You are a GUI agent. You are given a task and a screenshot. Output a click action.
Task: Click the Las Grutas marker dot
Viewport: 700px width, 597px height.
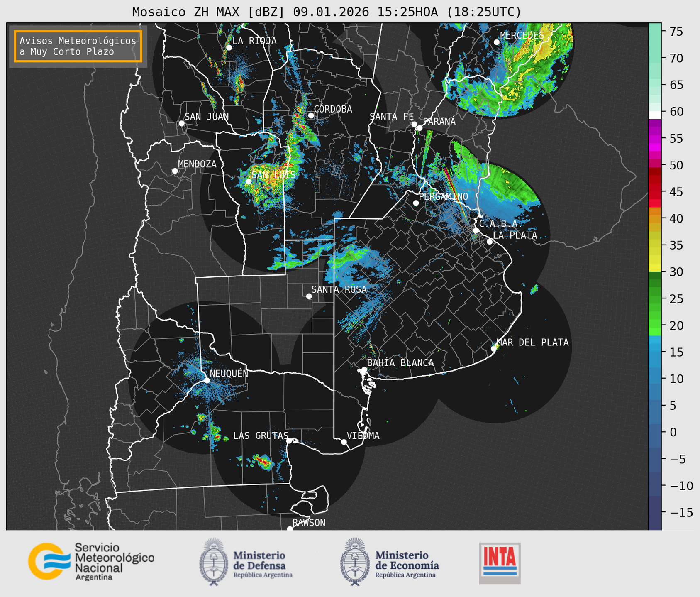tap(289, 441)
